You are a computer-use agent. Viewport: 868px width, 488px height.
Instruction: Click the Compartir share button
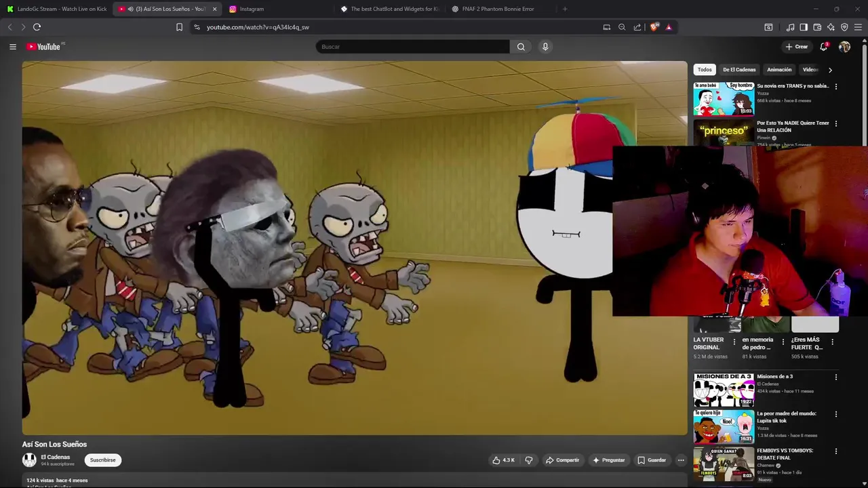(x=563, y=460)
